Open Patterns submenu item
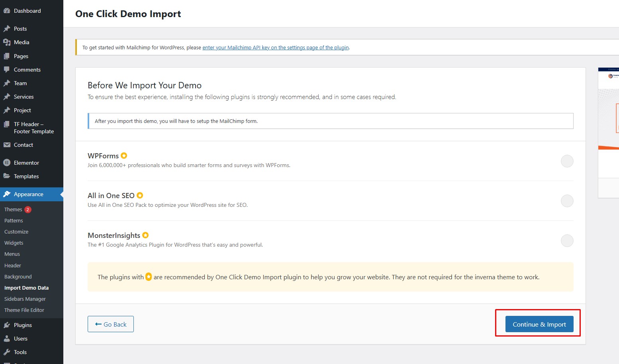The image size is (619, 364). click(x=14, y=221)
